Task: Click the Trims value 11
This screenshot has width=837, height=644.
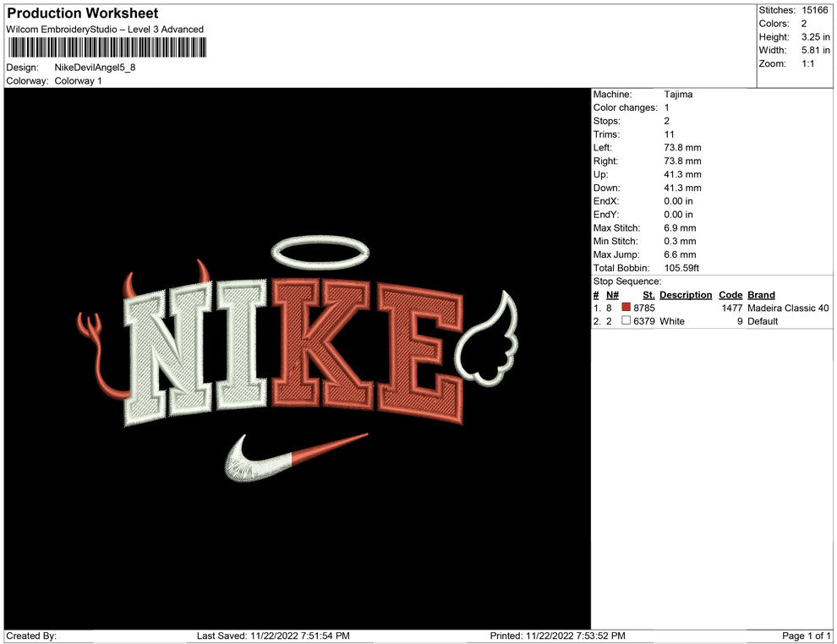Action: click(670, 134)
